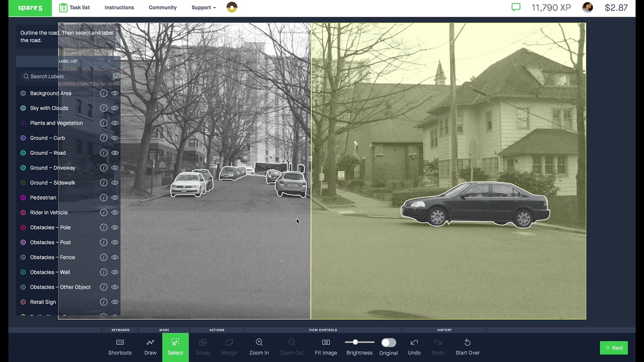Select the Obstacles – Other Object label
The width and height of the screenshot is (644, 362).
click(60, 287)
